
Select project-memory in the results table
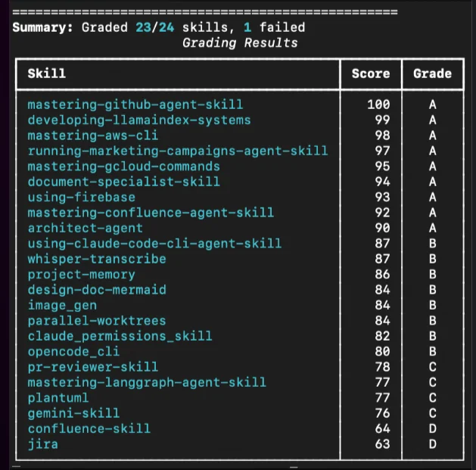tap(81, 274)
